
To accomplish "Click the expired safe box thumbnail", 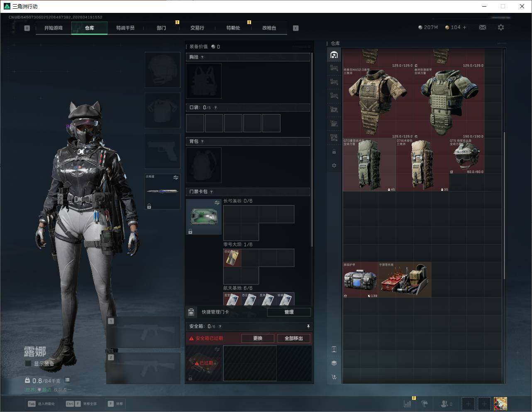I will tap(204, 363).
